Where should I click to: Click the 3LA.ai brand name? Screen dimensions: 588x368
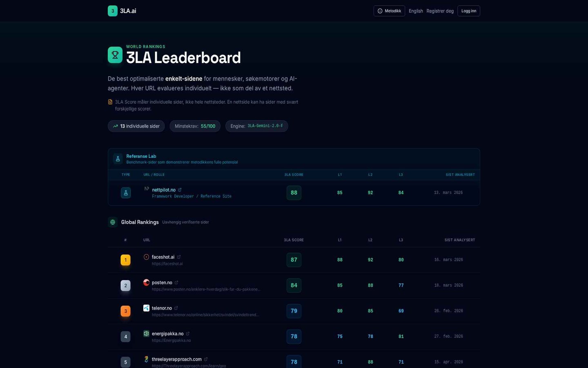pyautogui.click(x=128, y=11)
